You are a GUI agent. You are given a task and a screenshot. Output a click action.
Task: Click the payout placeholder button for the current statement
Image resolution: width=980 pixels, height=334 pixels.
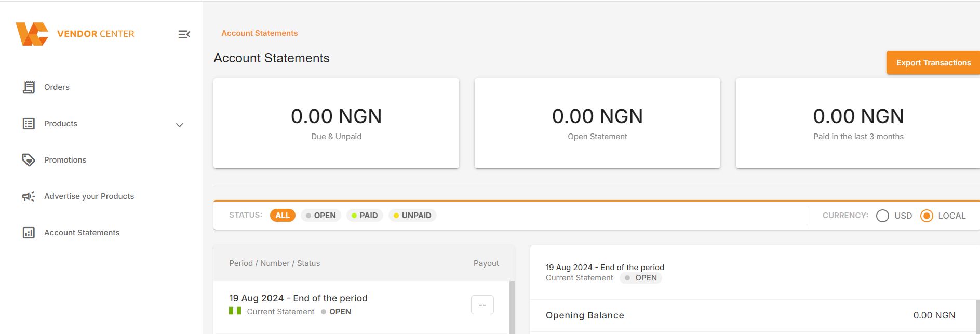click(x=482, y=304)
